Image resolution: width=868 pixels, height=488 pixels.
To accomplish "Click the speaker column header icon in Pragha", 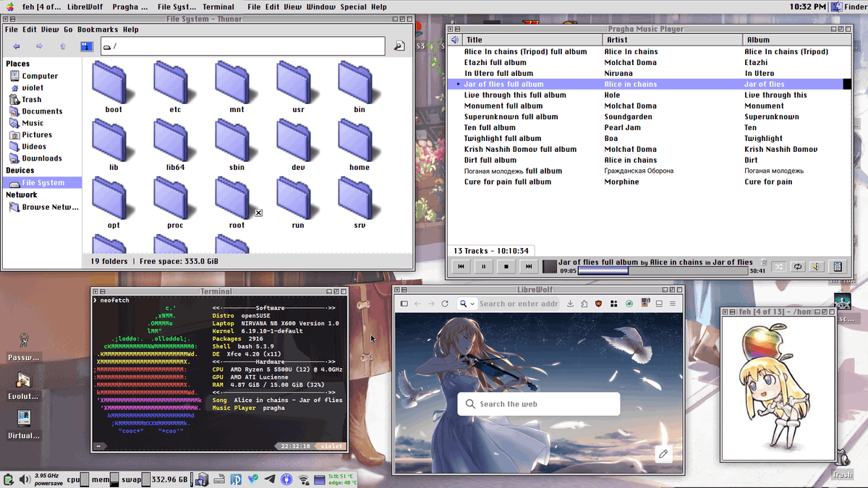I will click(x=455, y=40).
